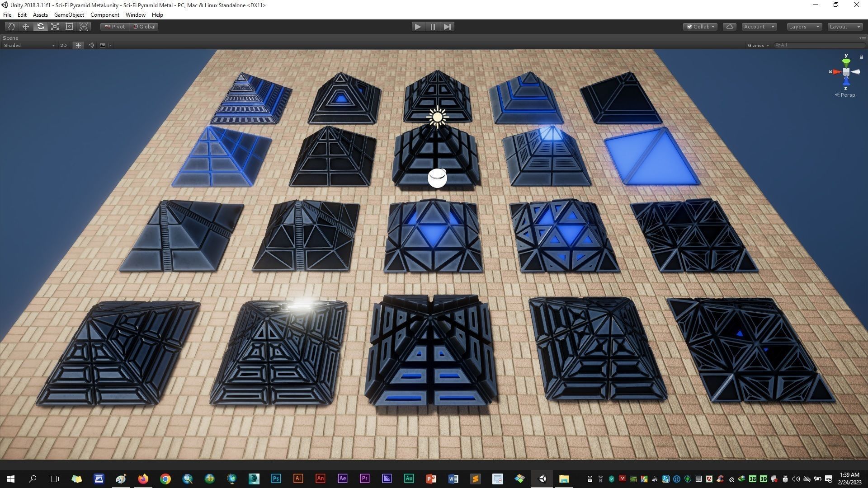Open the Assets menu
868x488 pixels.
tap(40, 15)
